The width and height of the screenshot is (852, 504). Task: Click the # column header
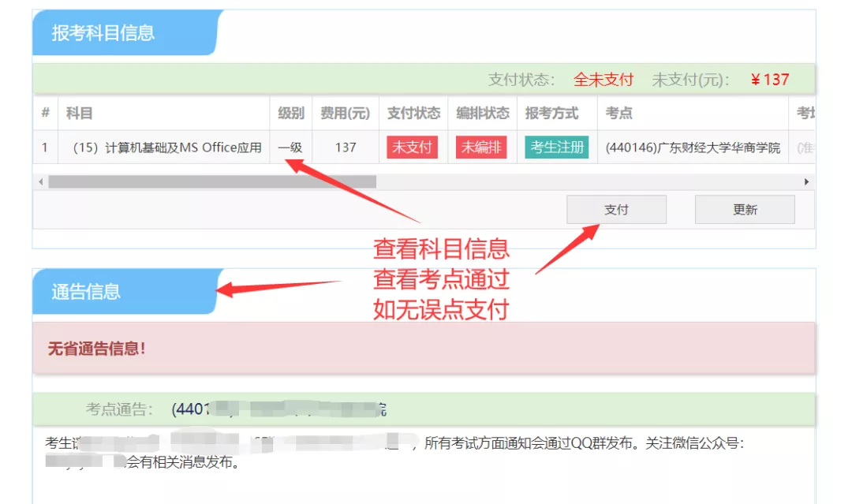[45, 113]
